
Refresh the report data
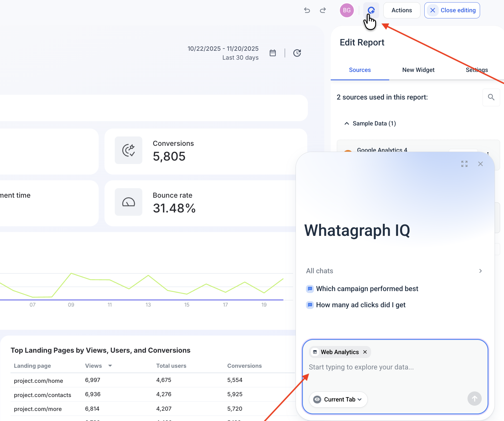tap(297, 53)
